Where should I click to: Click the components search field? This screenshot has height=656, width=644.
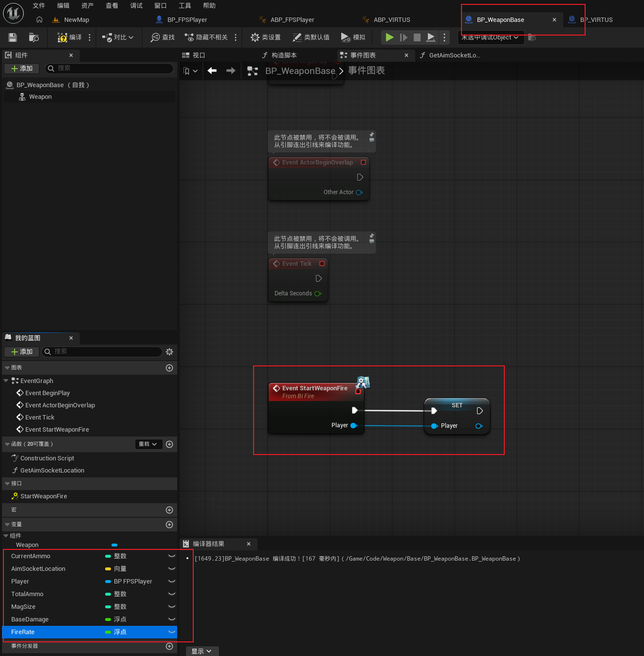(110, 69)
